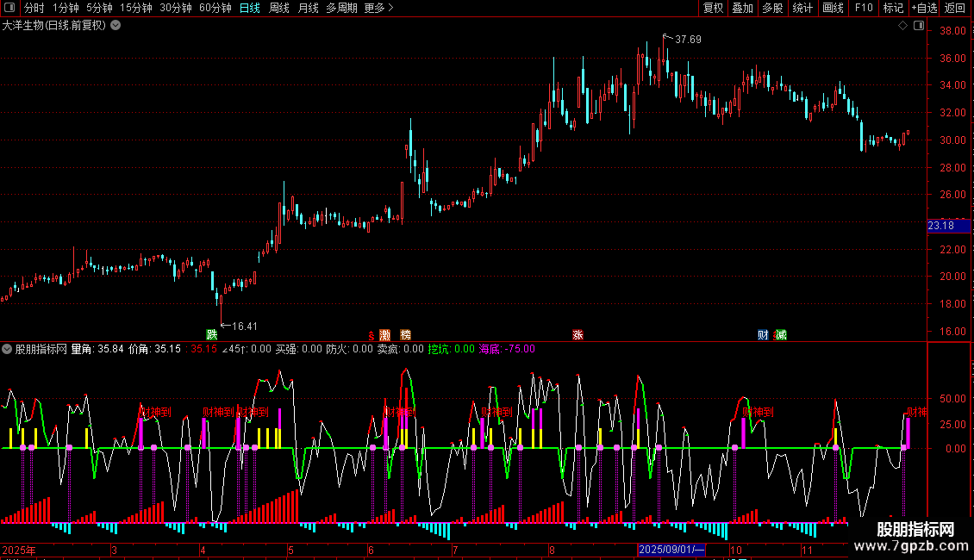Activate the 画线 drawing tools

[833, 8]
